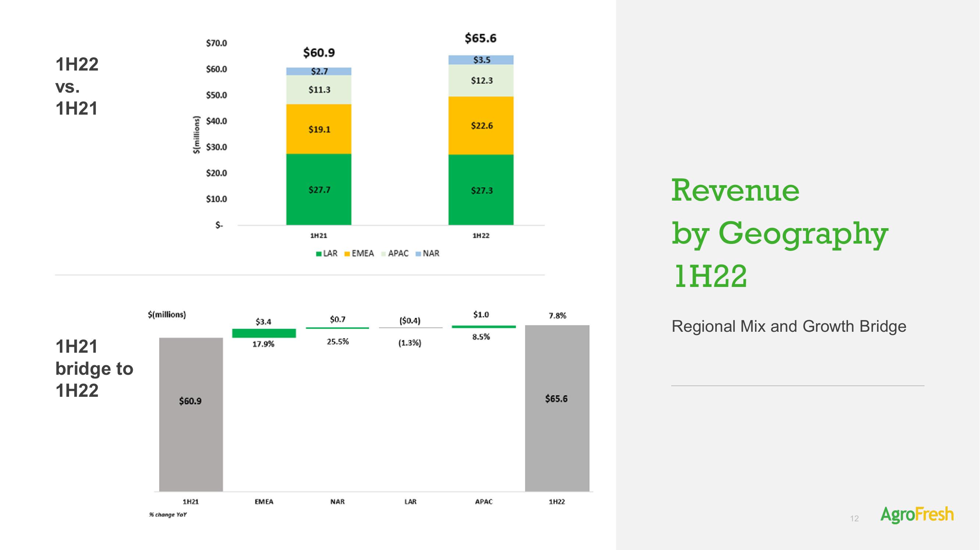The width and height of the screenshot is (980, 550).
Task: Click the $50.0 y-axis label
Action: [216, 95]
